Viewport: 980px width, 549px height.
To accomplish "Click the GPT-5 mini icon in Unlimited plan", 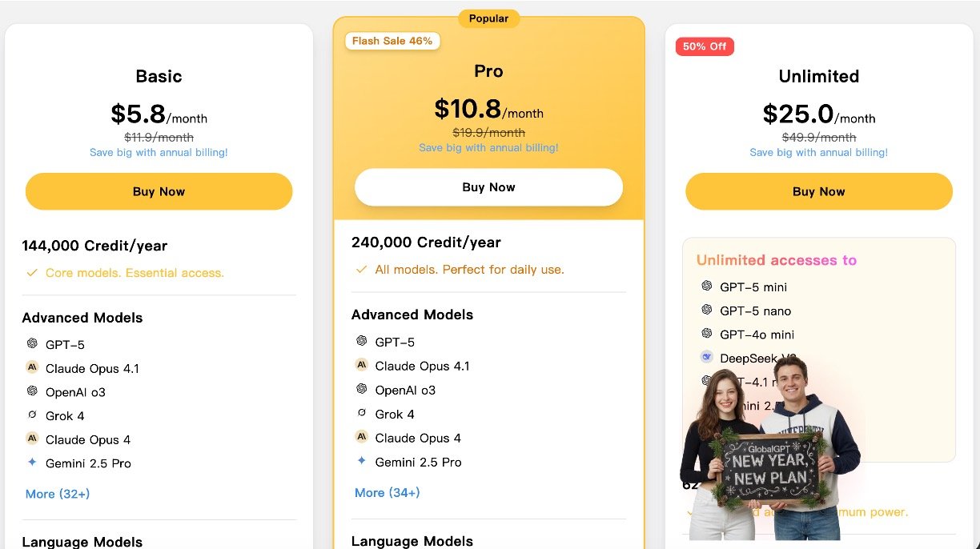I will coord(707,286).
